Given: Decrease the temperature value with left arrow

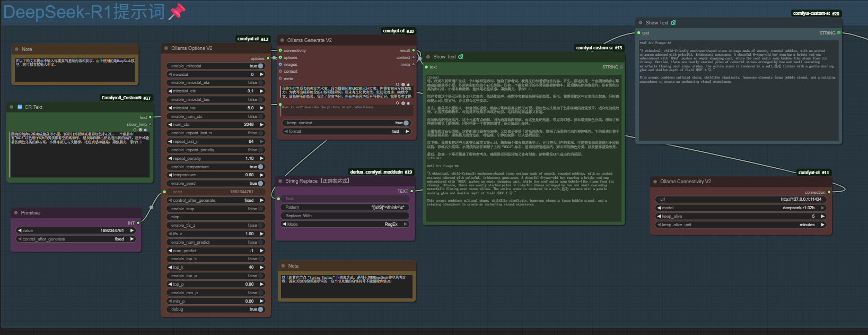Looking at the screenshot, I should click(170, 175).
